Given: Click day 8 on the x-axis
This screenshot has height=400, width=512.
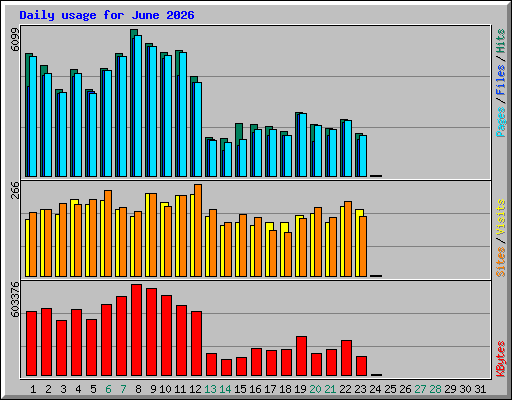Looking at the screenshot, I should 138,389.
